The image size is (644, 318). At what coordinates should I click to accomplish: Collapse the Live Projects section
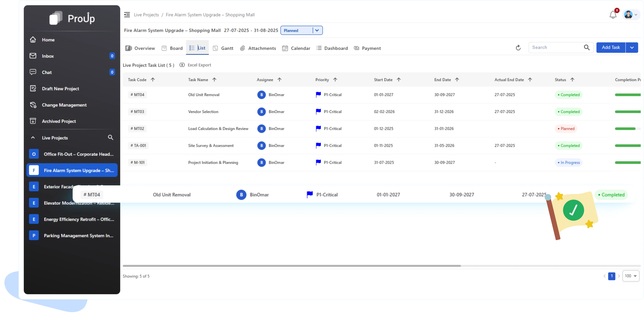coord(33,138)
